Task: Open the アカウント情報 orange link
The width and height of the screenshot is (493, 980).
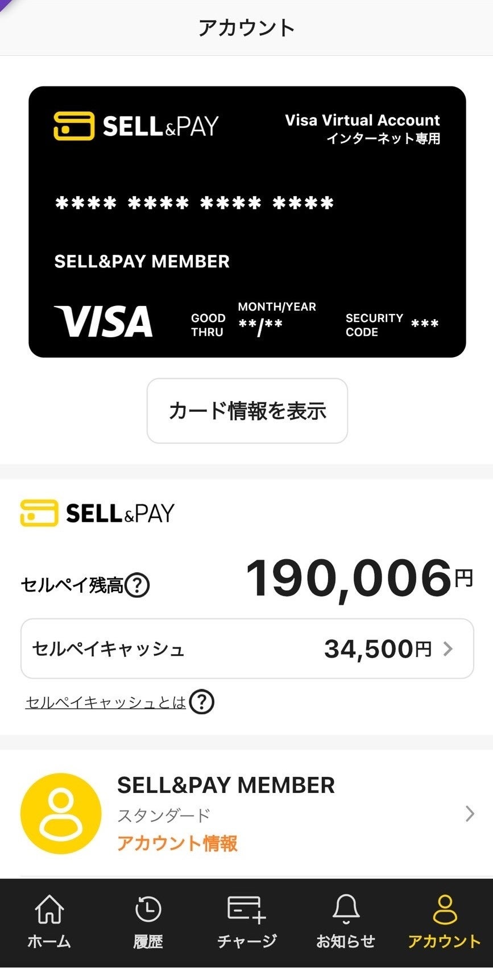Action: tap(177, 843)
